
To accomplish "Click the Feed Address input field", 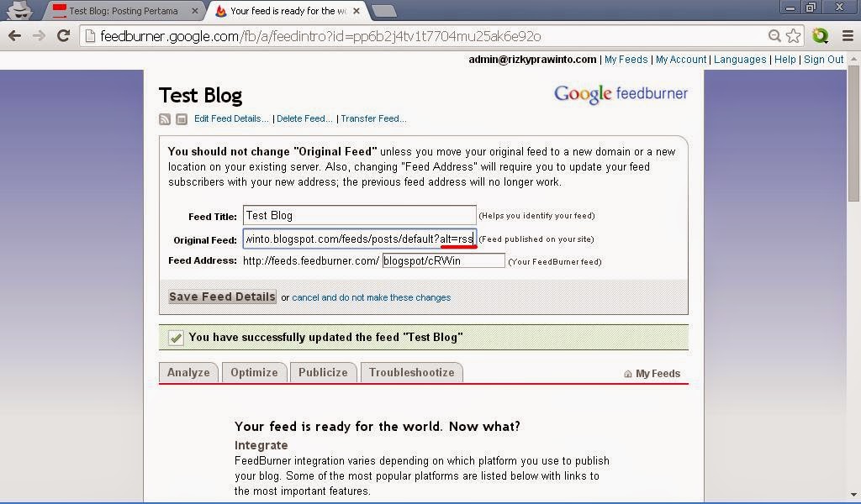I will [444, 260].
